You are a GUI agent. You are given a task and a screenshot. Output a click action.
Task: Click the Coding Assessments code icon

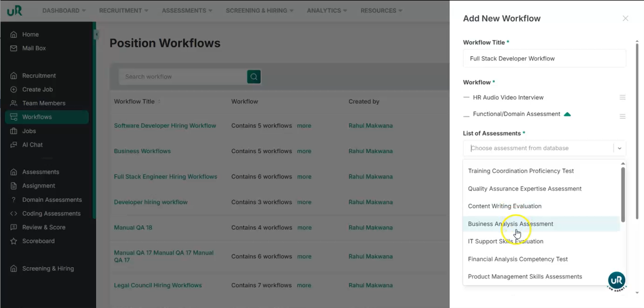pos(14,213)
